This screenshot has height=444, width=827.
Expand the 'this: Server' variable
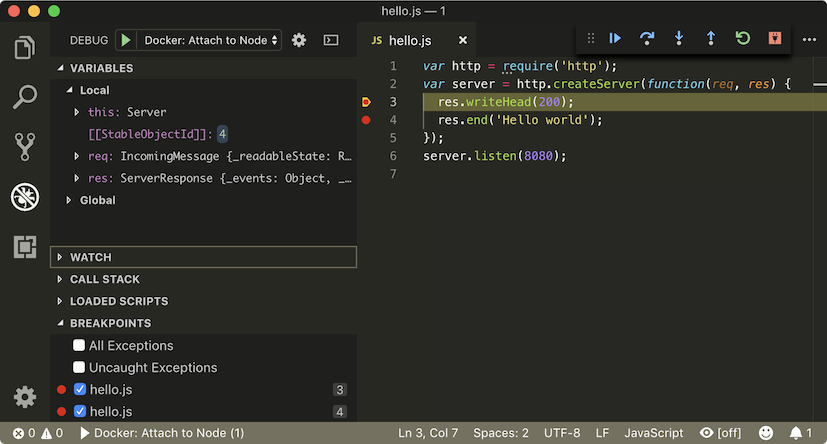click(76, 112)
